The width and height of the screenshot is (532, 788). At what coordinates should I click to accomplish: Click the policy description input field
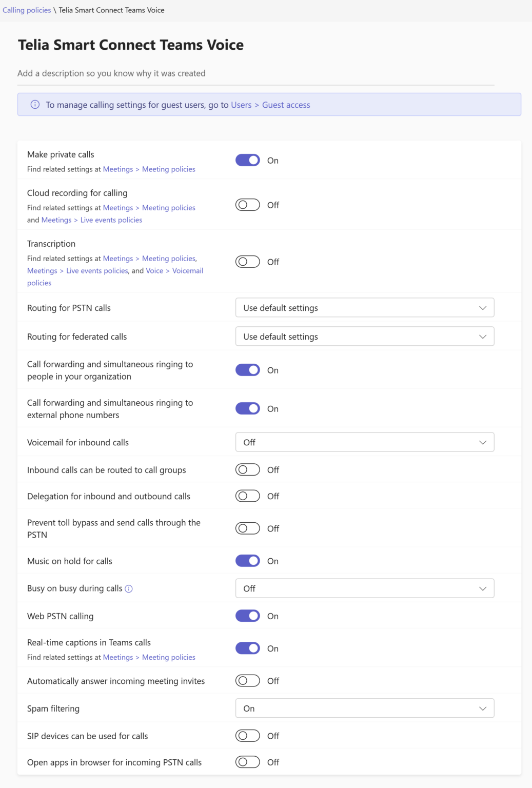click(256, 73)
